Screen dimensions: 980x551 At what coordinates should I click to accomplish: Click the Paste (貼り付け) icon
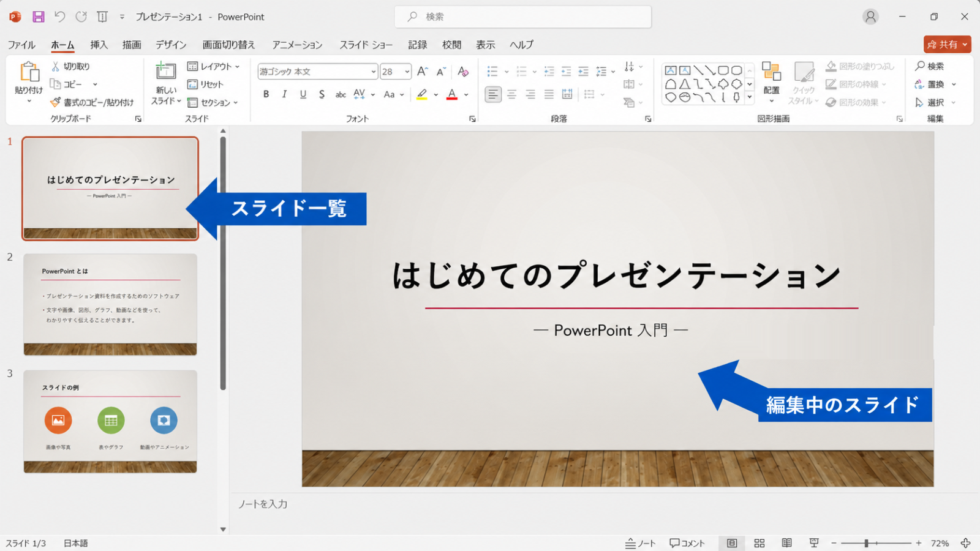click(x=29, y=72)
